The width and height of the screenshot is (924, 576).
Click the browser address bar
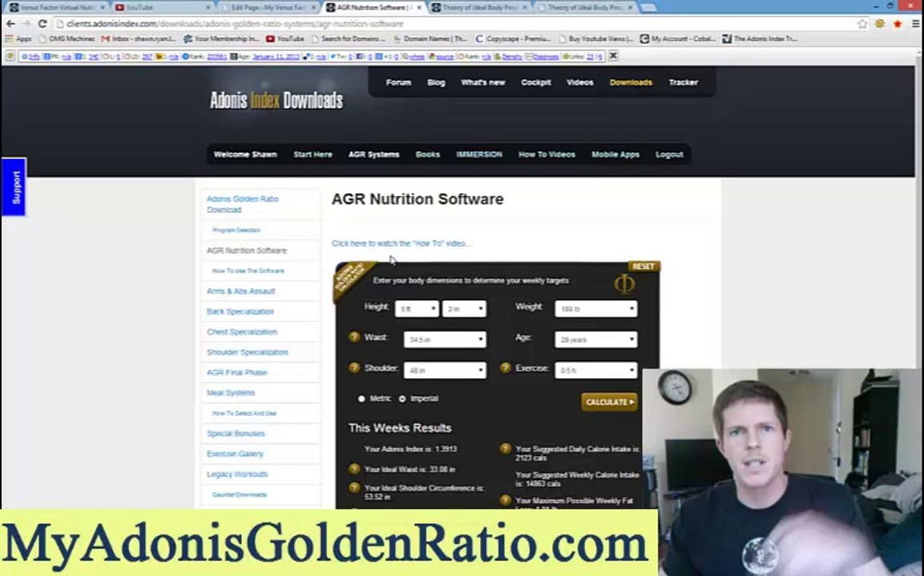(454, 23)
